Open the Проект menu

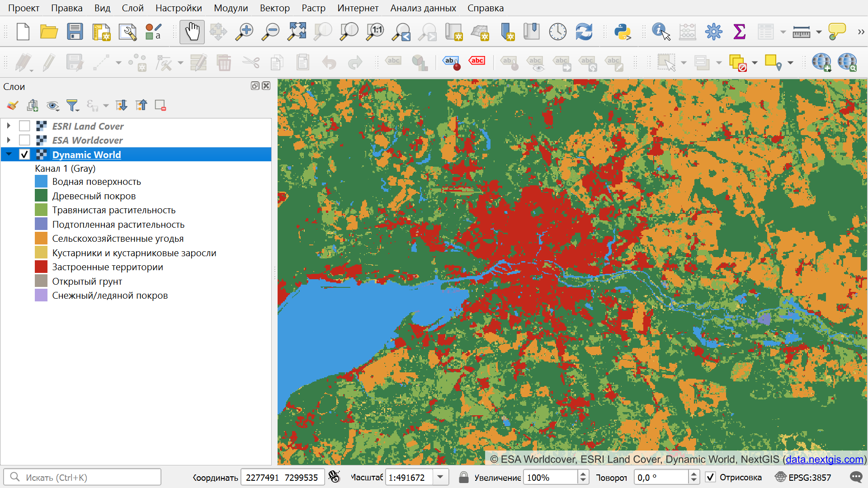[24, 8]
